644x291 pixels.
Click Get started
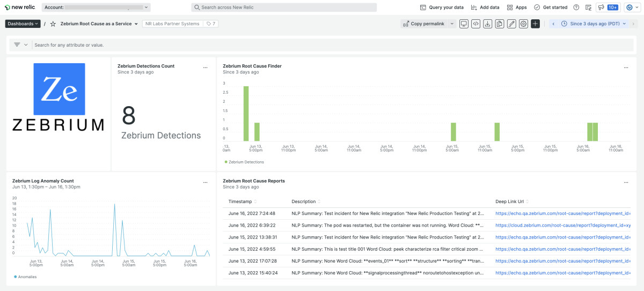(551, 8)
